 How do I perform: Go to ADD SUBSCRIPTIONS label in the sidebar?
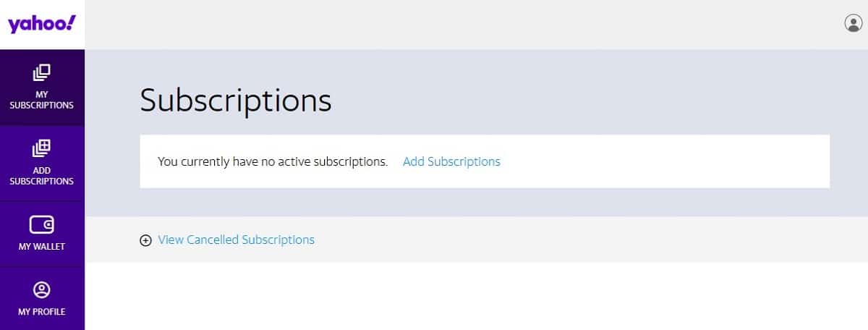(x=42, y=176)
